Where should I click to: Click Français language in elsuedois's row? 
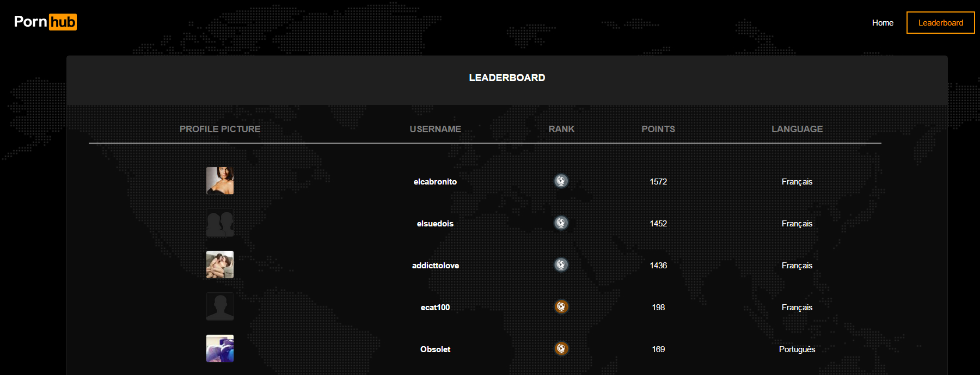click(x=797, y=224)
